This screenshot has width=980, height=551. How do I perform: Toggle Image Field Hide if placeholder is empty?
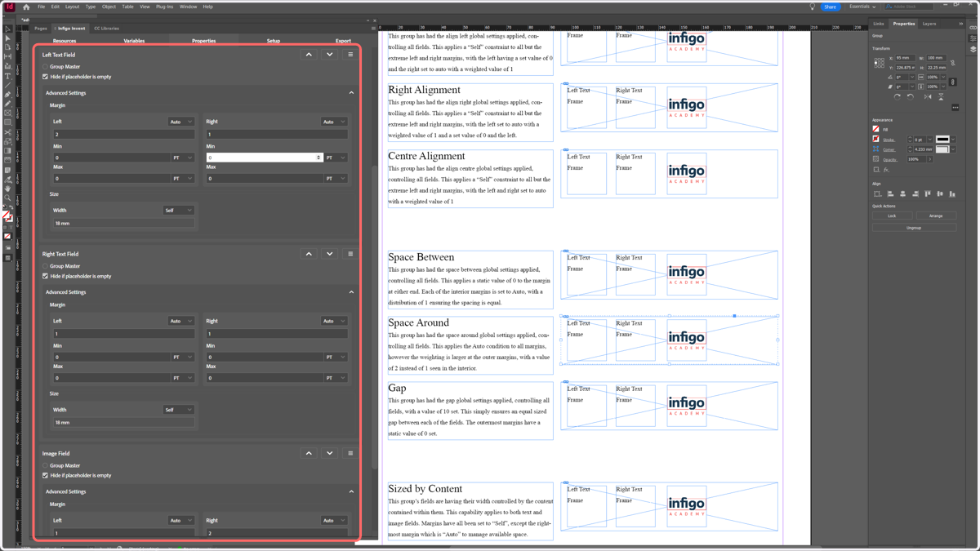[45, 475]
